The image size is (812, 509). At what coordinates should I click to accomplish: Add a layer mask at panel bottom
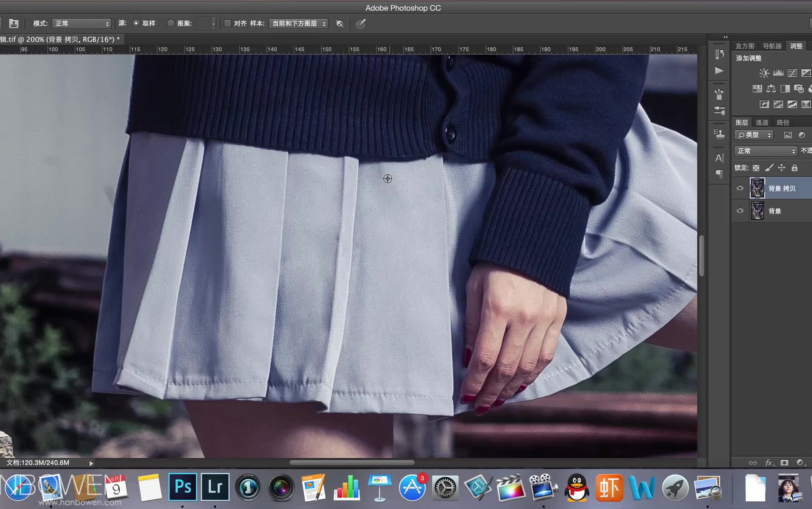(x=784, y=463)
